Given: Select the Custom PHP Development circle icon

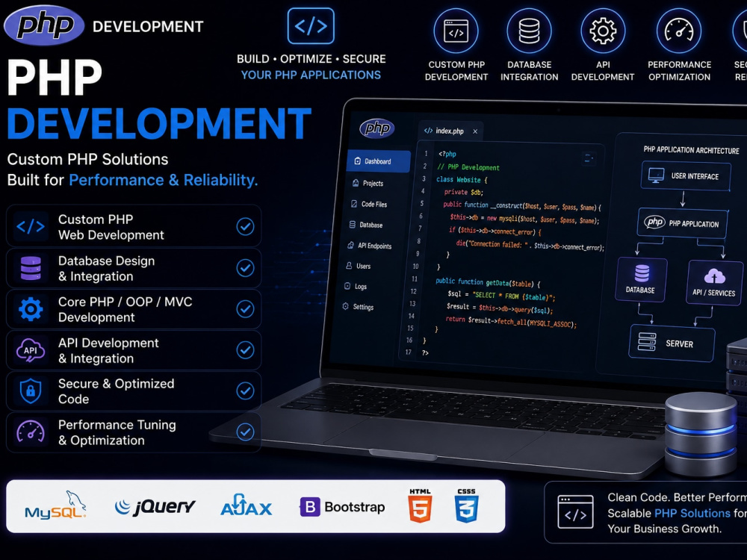Looking at the screenshot, I should point(456,31).
